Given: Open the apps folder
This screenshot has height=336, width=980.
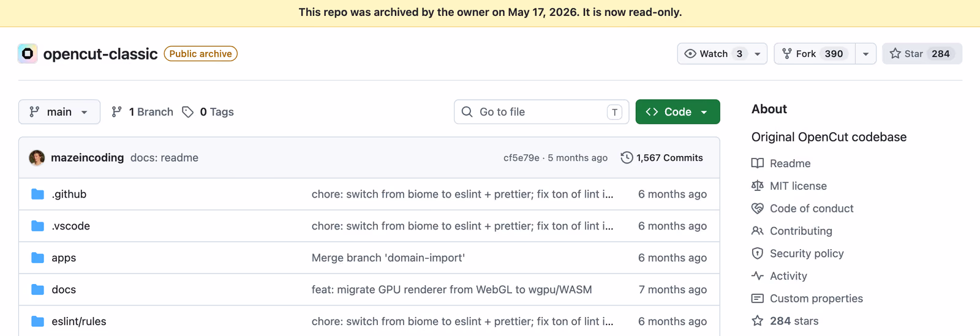Looking at the screenshot, I should (x=64, y=258).
